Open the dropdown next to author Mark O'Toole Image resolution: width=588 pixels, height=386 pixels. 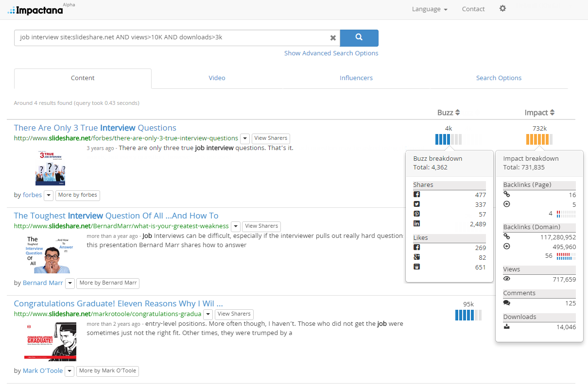point(70,371)
